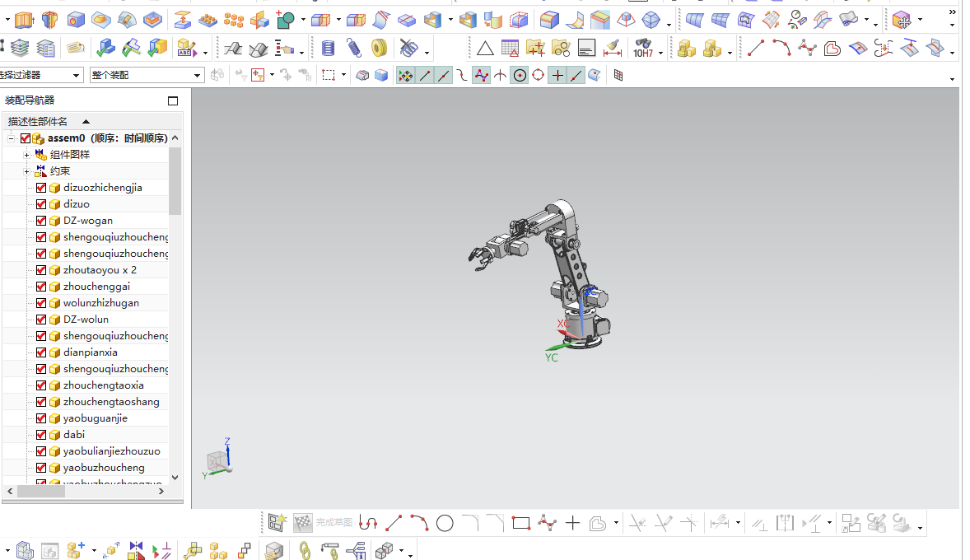The width and height of the screenshot is (970, 560).
Task: Click the measure distance brush icon
Action: 612,48
